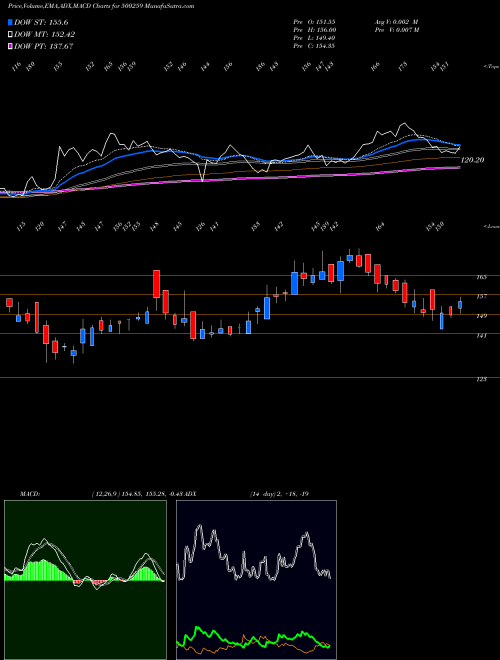Click inside the dark blue ADX panel

256,580
